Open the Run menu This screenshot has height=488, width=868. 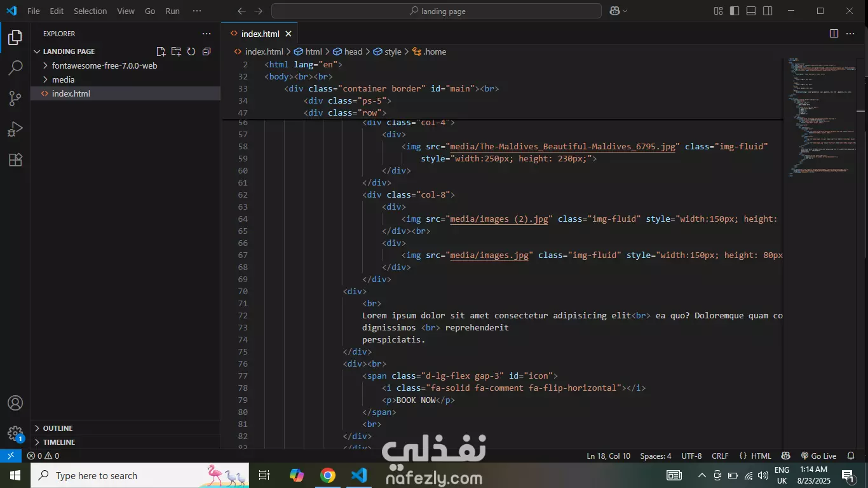coord(172,11)
